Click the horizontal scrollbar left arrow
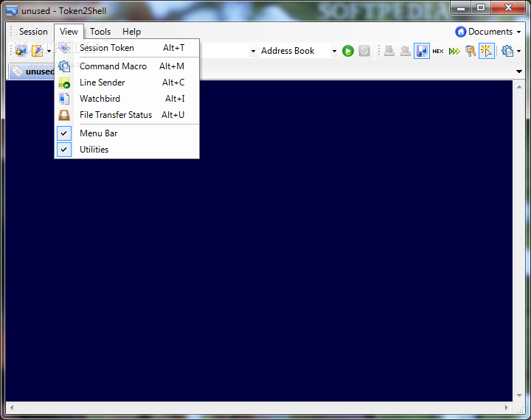The image size is (531, 420). pyautogui.click(x=12, y=407)
